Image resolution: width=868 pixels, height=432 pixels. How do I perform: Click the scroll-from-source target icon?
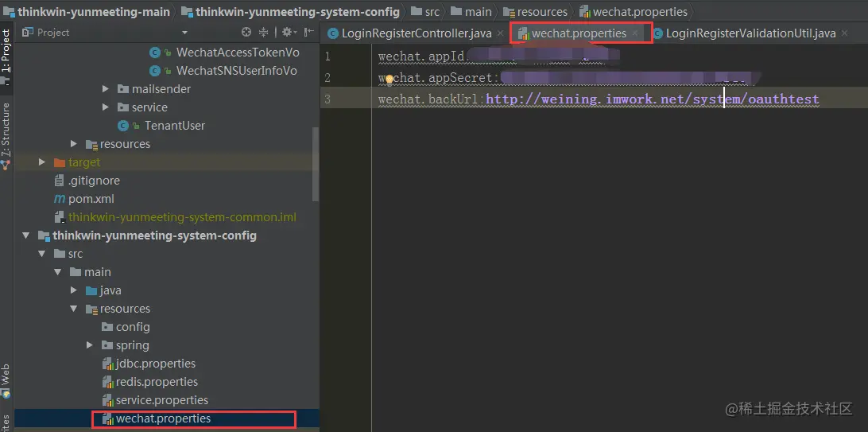click(x=246, y=32)
